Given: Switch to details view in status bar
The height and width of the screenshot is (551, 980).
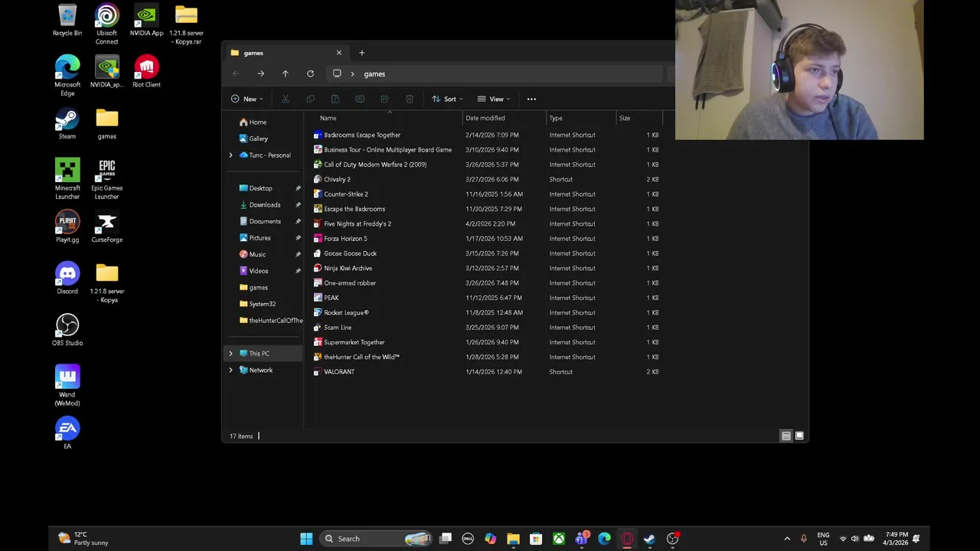Looking at the screenshot, I should click(x=786, y=435).
